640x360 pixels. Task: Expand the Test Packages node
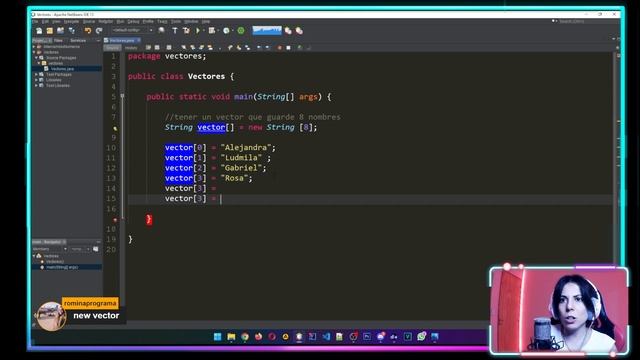(x=37, y=74)
